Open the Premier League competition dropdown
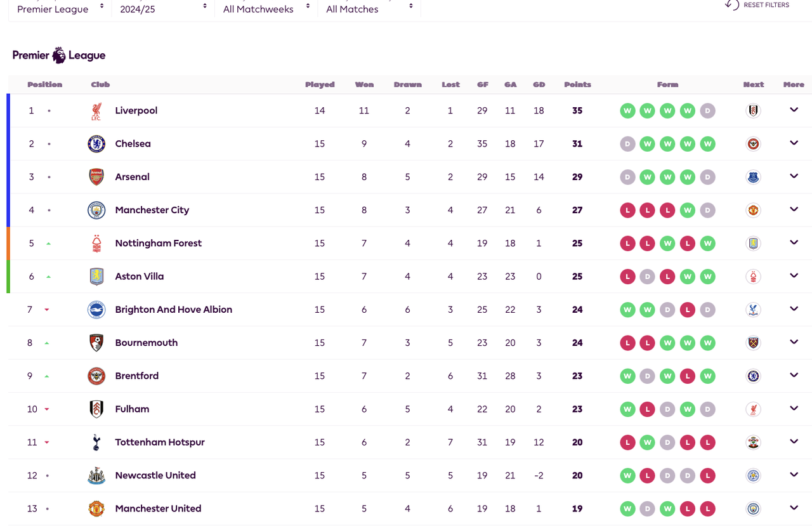Screen dimensions: 812x526 tap(60, 9)
